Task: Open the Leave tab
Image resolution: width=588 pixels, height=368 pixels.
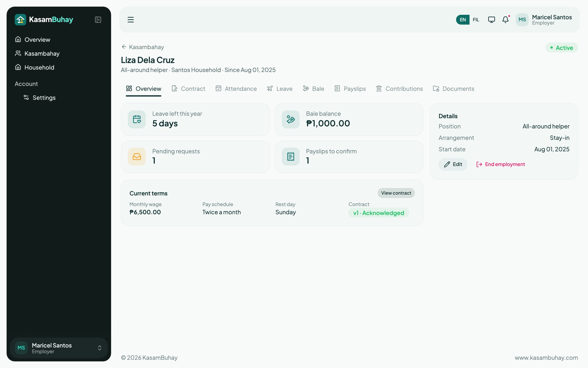Action: click(280, 89)
